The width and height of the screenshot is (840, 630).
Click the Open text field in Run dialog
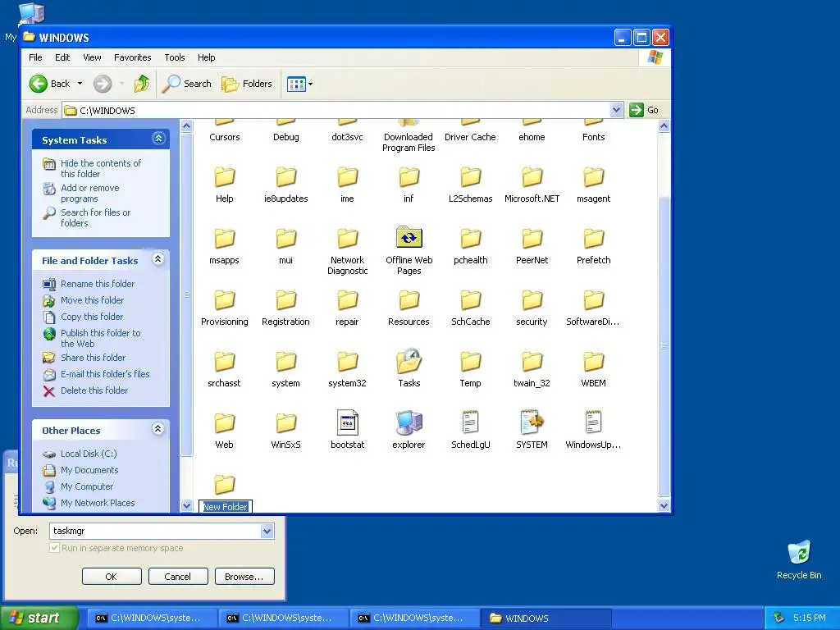pos(155,531)
